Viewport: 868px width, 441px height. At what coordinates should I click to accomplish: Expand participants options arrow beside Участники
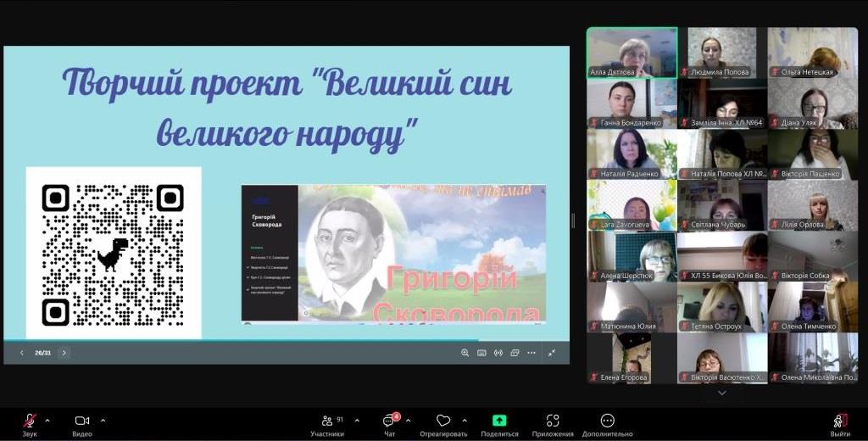tap(357, 421)
